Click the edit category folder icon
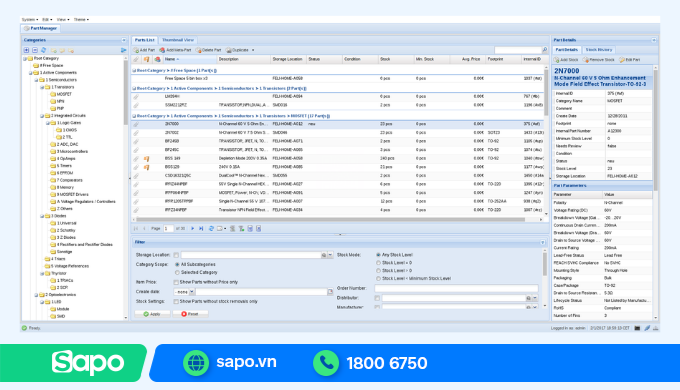The width and height of the screenshot is (680, 390). pyautogui.click(x=62, y=50)
